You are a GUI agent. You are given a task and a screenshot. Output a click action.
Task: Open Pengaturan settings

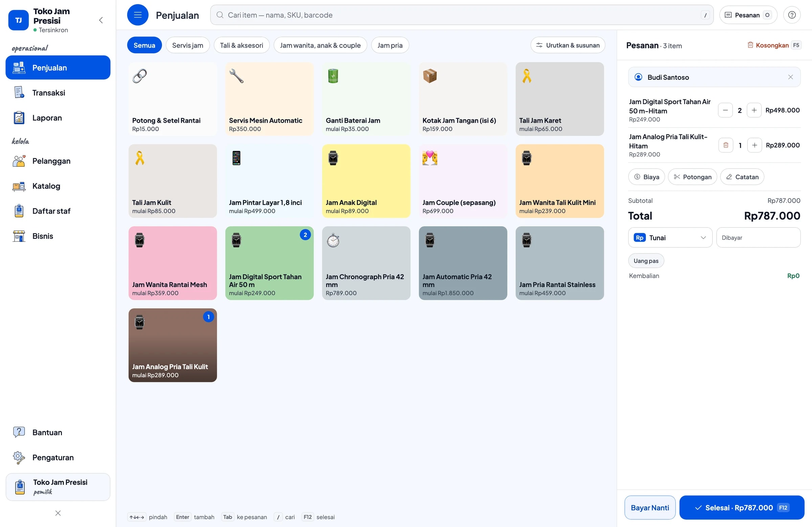58,457
